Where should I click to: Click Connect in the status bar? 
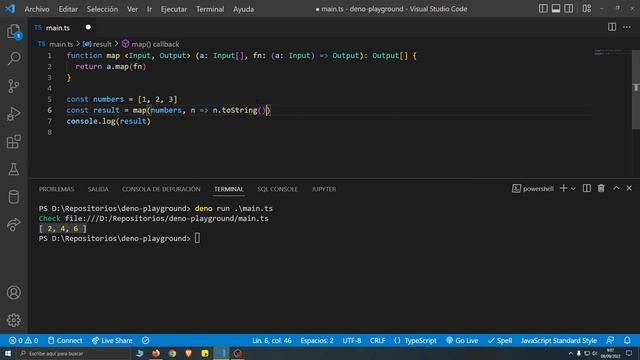[x=65, y=340]
